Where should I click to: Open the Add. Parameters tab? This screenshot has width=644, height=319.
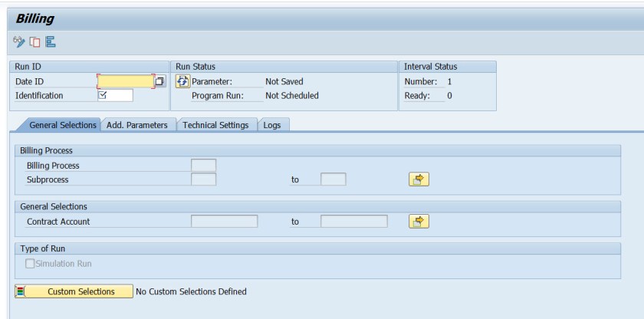pyautogui.click(x=136, y=125)
